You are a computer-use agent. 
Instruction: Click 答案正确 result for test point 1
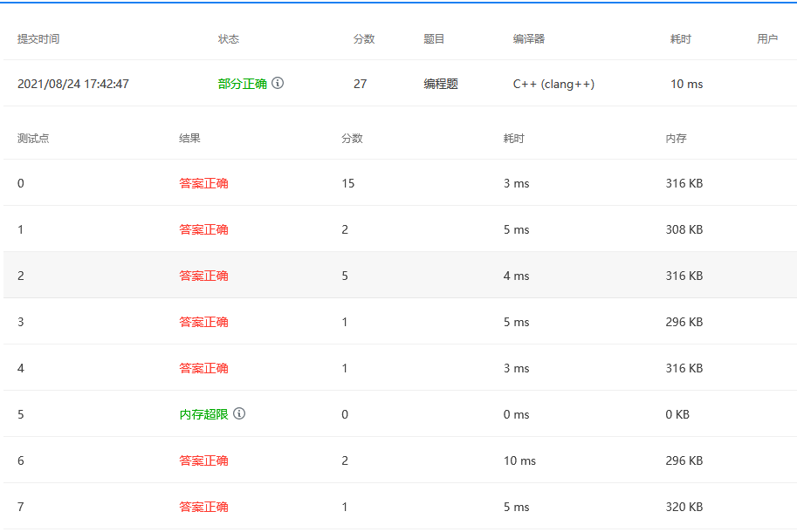tap(203, 229)
